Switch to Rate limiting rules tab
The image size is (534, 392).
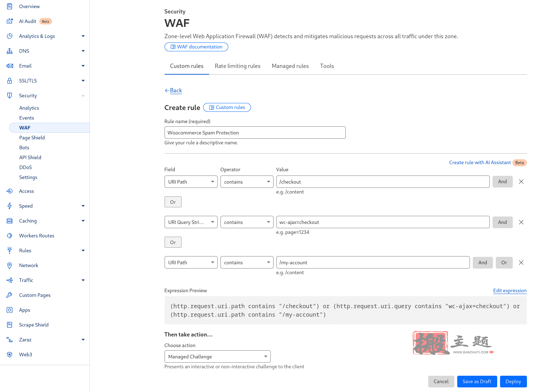[237, 66]
